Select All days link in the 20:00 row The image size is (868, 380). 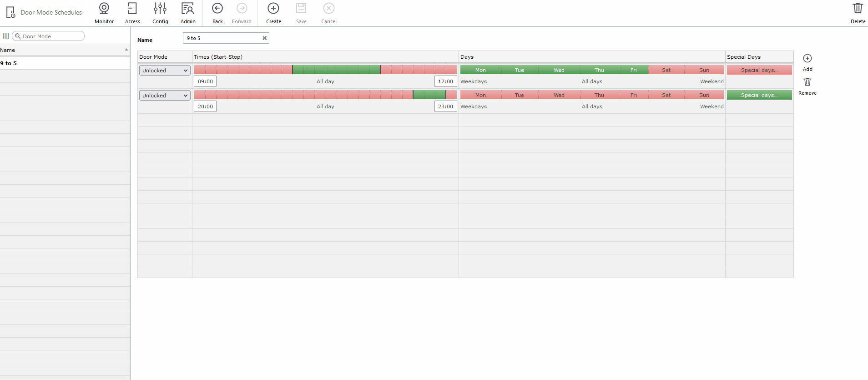592,106
